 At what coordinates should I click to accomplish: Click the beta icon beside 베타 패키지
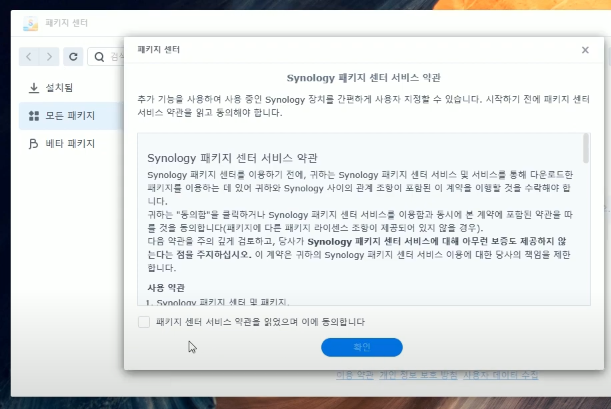[x=33, y=144]
